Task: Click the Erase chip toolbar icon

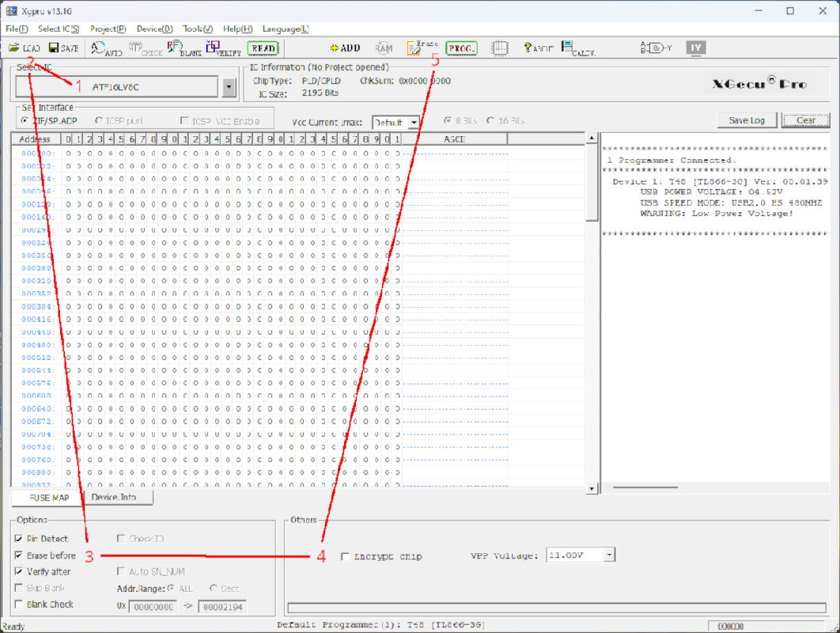Action: pos(422,47)
